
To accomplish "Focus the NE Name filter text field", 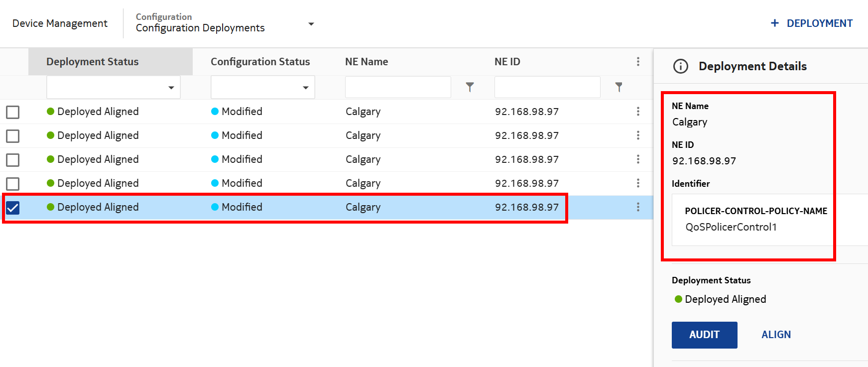I will (x=398, y=87).
